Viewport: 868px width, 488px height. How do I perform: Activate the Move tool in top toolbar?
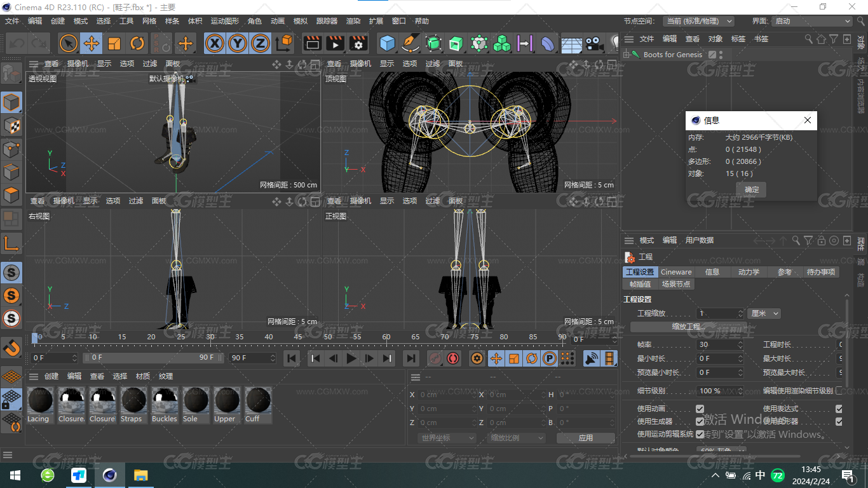92,43
